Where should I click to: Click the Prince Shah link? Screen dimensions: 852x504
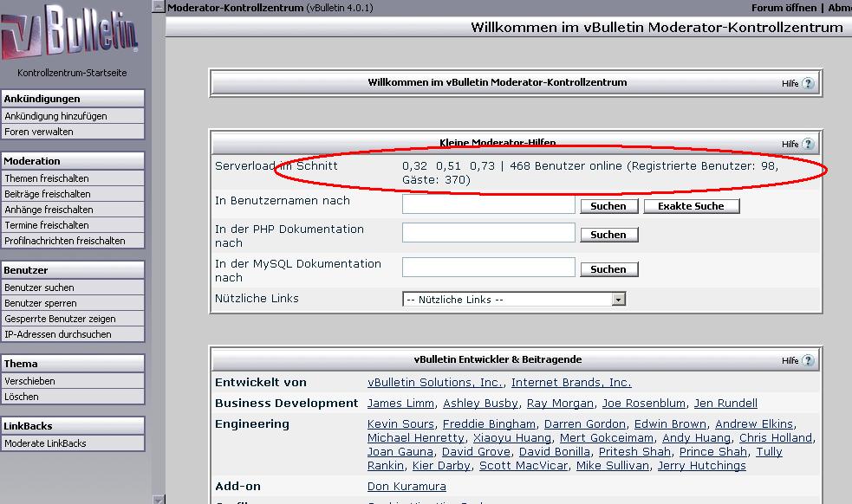pyautogui.click(x=713, y=452)
